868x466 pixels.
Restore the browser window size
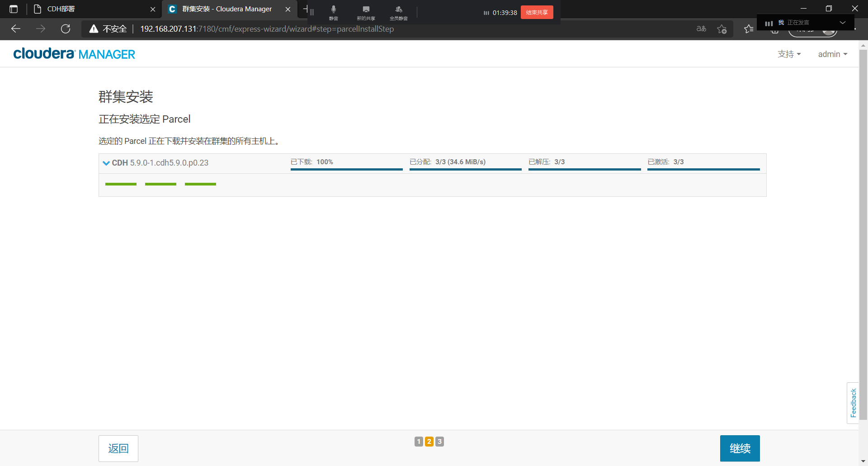pos(829,9)
